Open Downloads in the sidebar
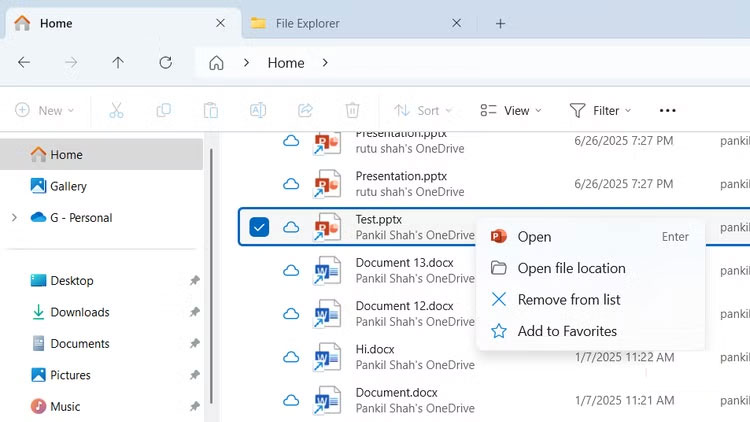Image resolution: width=750 pixels, height=422 pixels. pos(79,312)
